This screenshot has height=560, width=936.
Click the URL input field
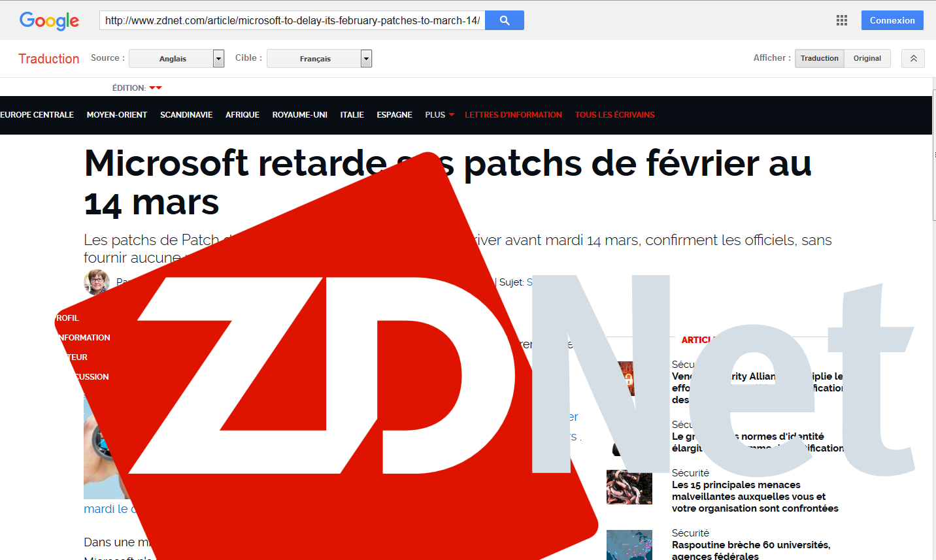pos(292,20)
